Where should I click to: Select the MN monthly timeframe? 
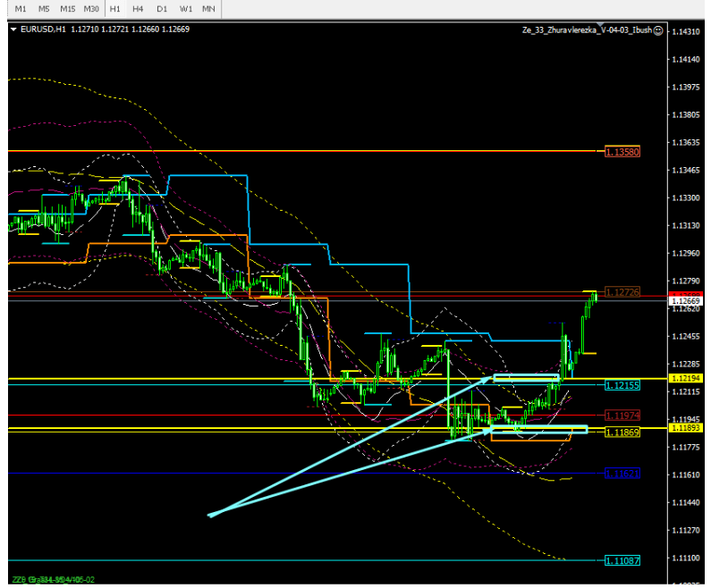pos(208,8)
